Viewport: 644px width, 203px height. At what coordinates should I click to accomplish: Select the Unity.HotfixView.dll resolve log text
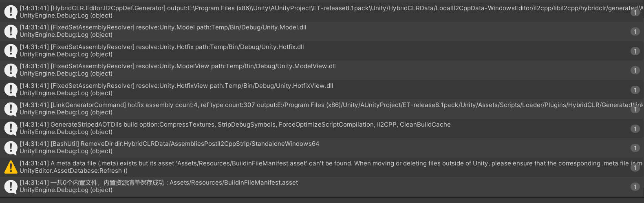(176, 89)
